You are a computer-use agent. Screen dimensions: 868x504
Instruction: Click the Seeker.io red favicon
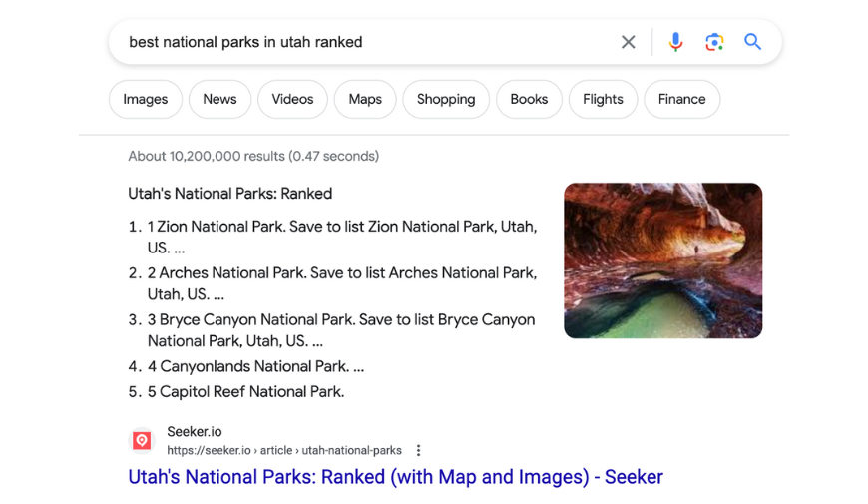click(142, 441)
